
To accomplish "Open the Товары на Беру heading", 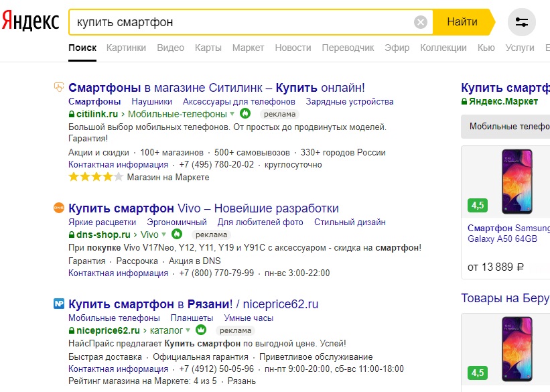I will coord(506,298).
